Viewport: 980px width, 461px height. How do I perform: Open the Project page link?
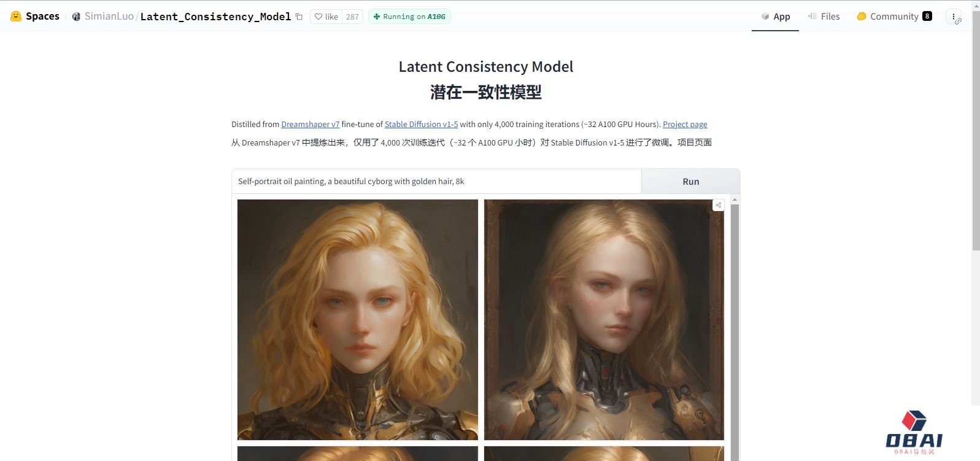click(685, 124)
